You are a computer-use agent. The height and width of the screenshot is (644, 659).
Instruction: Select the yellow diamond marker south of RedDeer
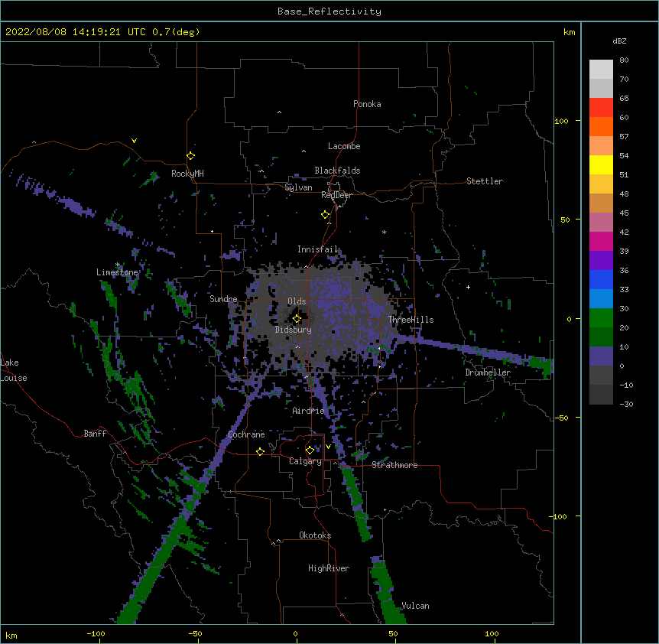326,215
